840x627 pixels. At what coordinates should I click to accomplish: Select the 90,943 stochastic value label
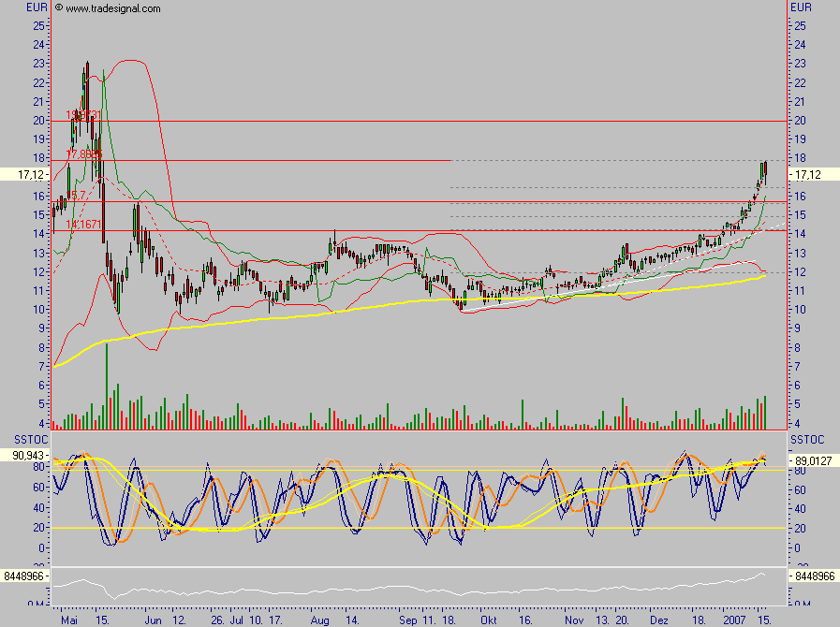tap(23, 455)
